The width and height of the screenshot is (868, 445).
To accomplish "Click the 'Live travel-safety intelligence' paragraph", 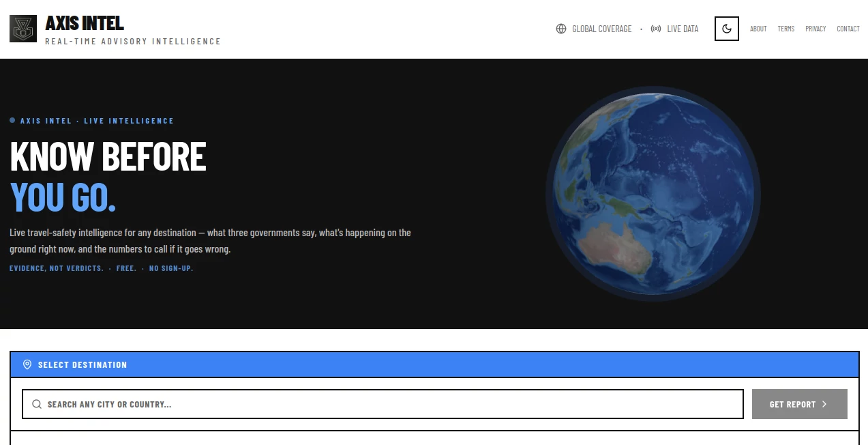I will click(210, 241).
